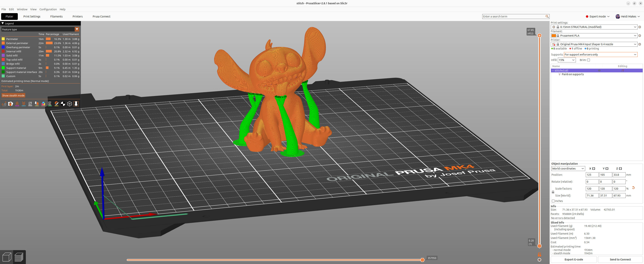Switch to the Filaments tab
The height and width of the screenshot is (264, 644).
(x=56, y=16)
